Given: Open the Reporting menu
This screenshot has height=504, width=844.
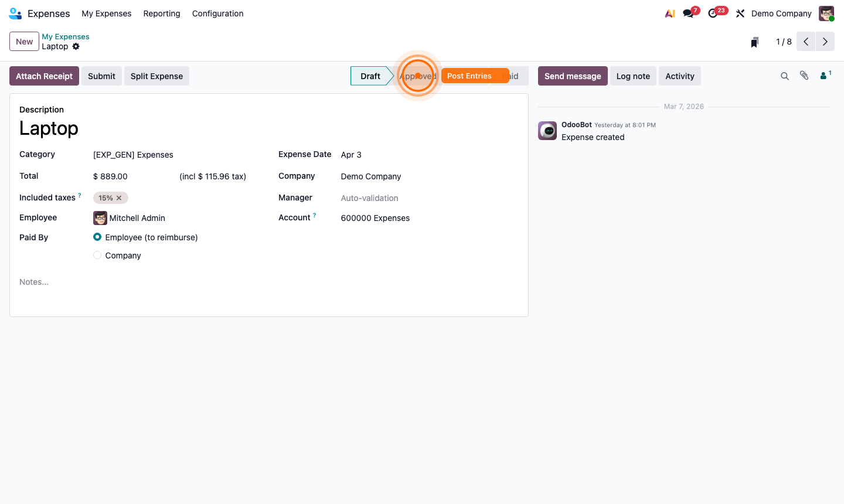Looking at the screenshot, I should tap(162, 13).
